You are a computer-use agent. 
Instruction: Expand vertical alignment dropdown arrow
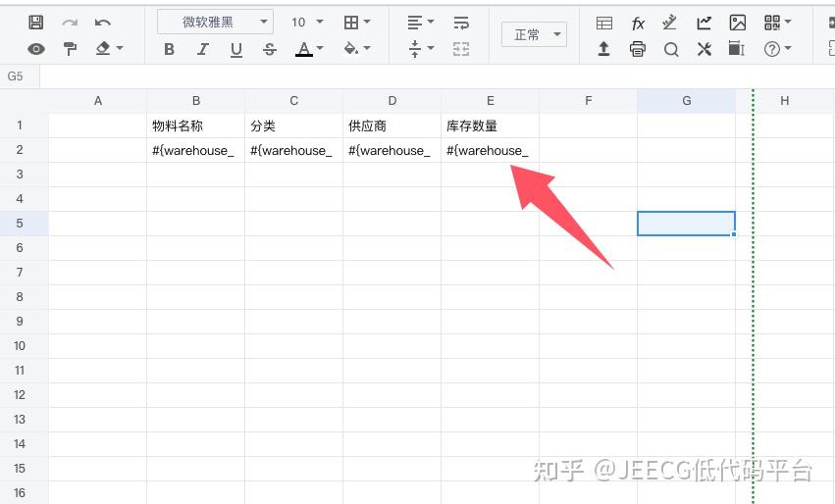(431, 48)
